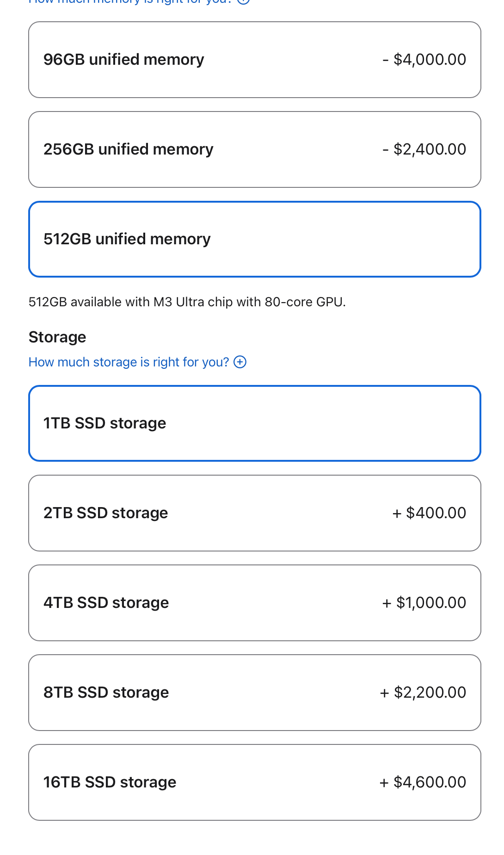The width and height of the screenshot is (504, 855).
Task: Open 'How much storage is right for you?'
Action: click(x=129, y=362)
